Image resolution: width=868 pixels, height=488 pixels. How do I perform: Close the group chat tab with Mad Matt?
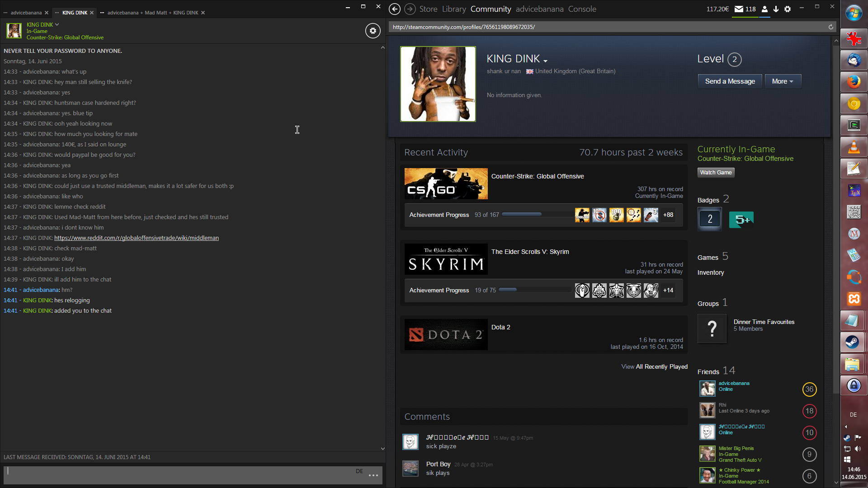203,13
